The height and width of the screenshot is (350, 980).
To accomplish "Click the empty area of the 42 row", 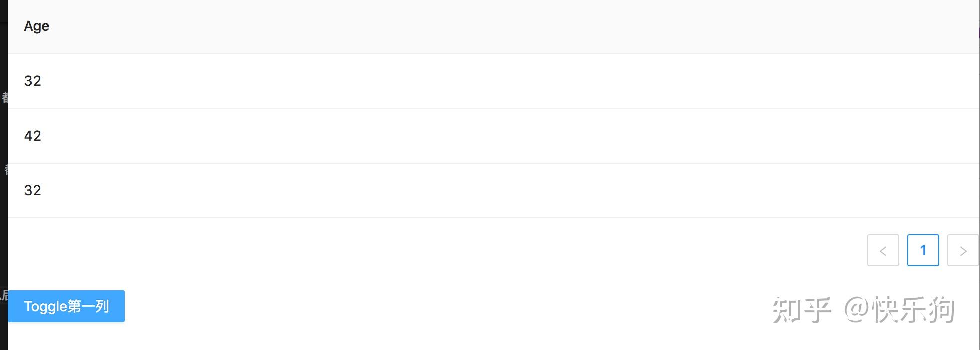I will tap(499, 136).
